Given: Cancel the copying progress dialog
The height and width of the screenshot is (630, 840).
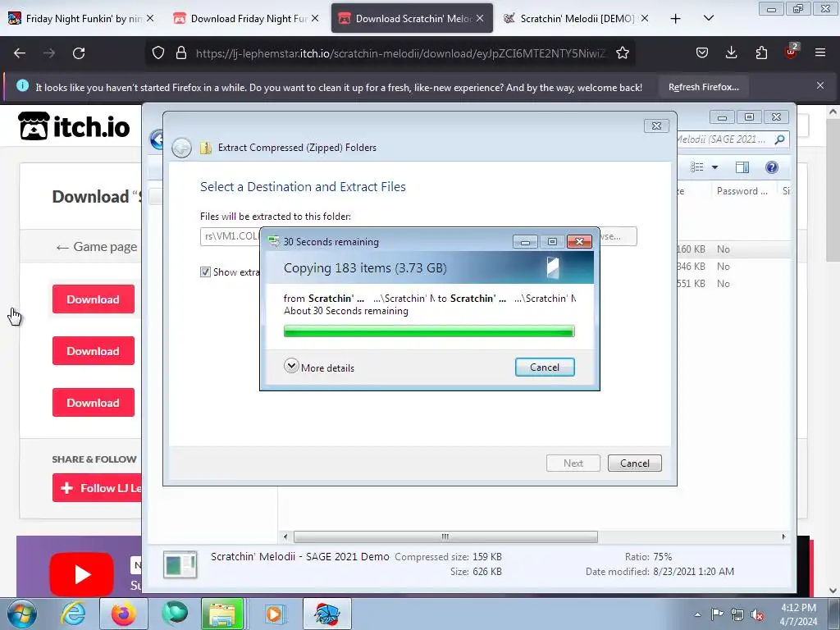Looking at the screenshot, I should [545, 367].
